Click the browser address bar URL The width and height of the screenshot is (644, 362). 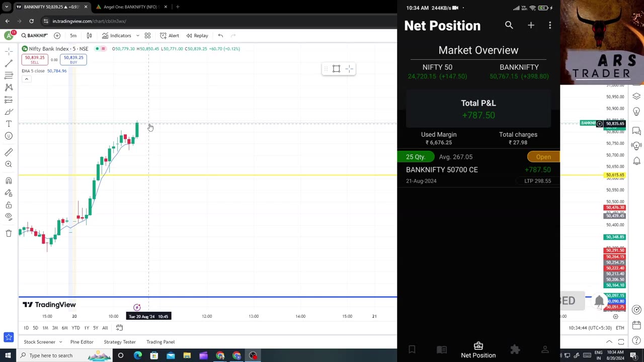[89, 21]
